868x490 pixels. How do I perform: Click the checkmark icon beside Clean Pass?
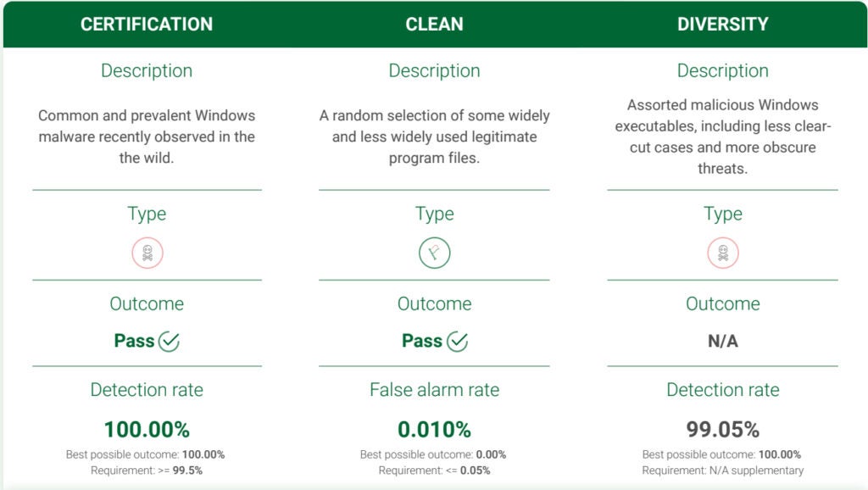pyautogui.click(x=458, y=342)
